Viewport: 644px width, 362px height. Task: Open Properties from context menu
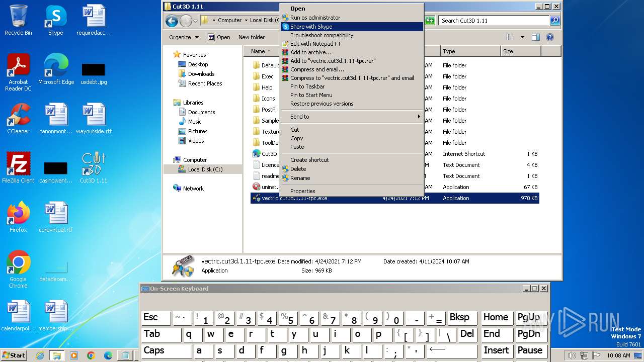tap(352, 191)
